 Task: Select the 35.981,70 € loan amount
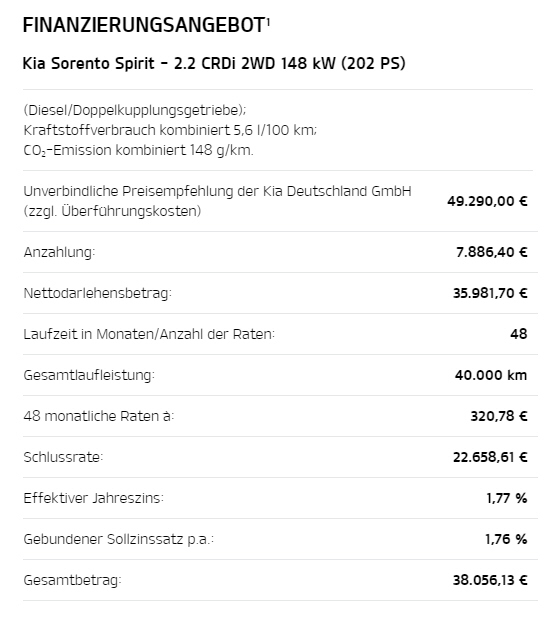490,293
